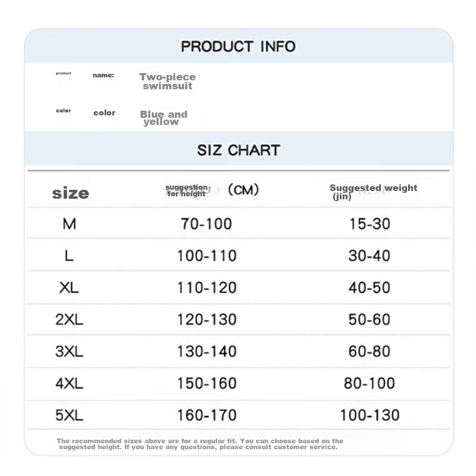Viewport: 476px width, 476px height.
Task: Click the 100-130 weight cell
Action: [x=369, y=415]
